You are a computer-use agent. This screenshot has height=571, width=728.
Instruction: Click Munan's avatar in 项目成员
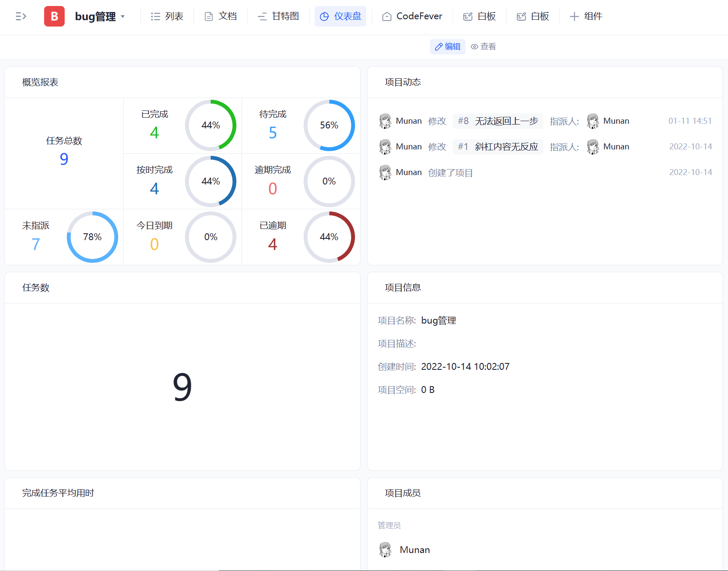(385, 550)
